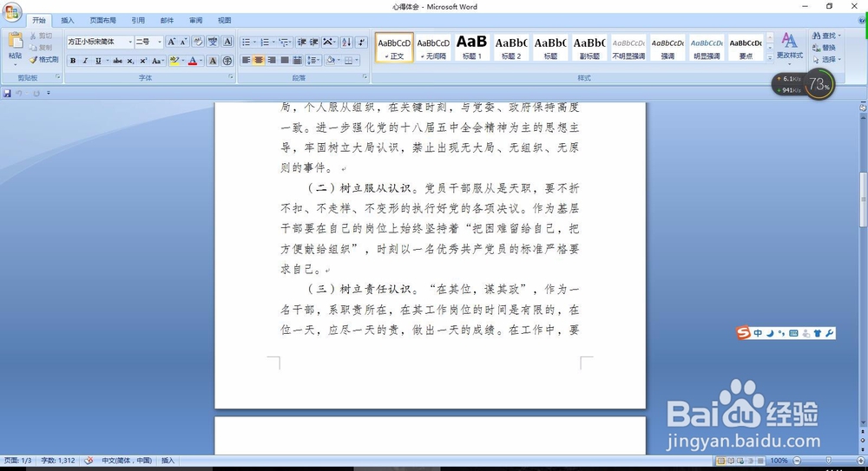
Task: Switch to the 视图 (View) tab
Action: [224, 21]
